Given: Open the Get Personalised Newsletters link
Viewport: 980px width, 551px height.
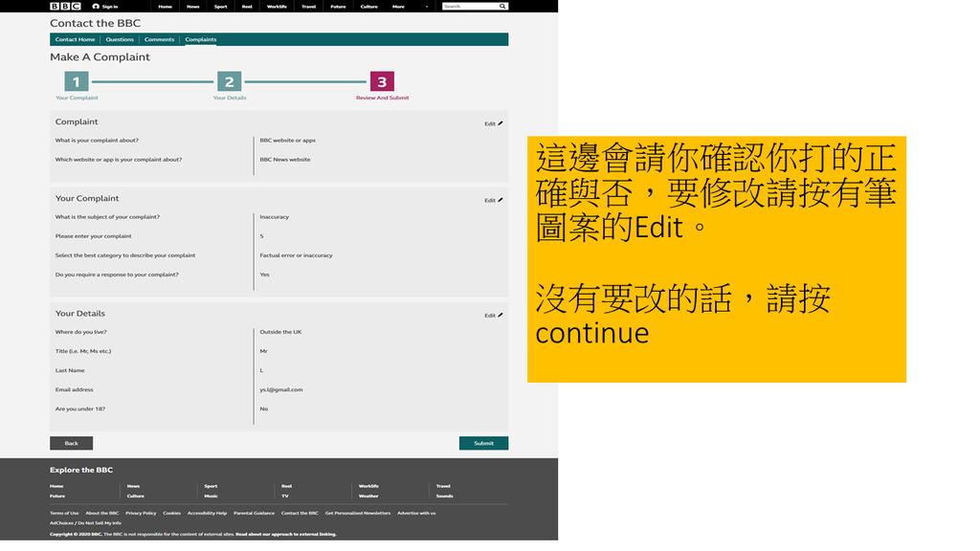Looking at the screenshot, I should click(x=358, y=514).
